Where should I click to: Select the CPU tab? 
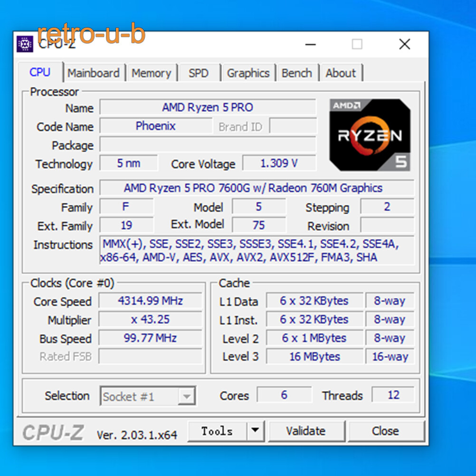coord(40,72)
